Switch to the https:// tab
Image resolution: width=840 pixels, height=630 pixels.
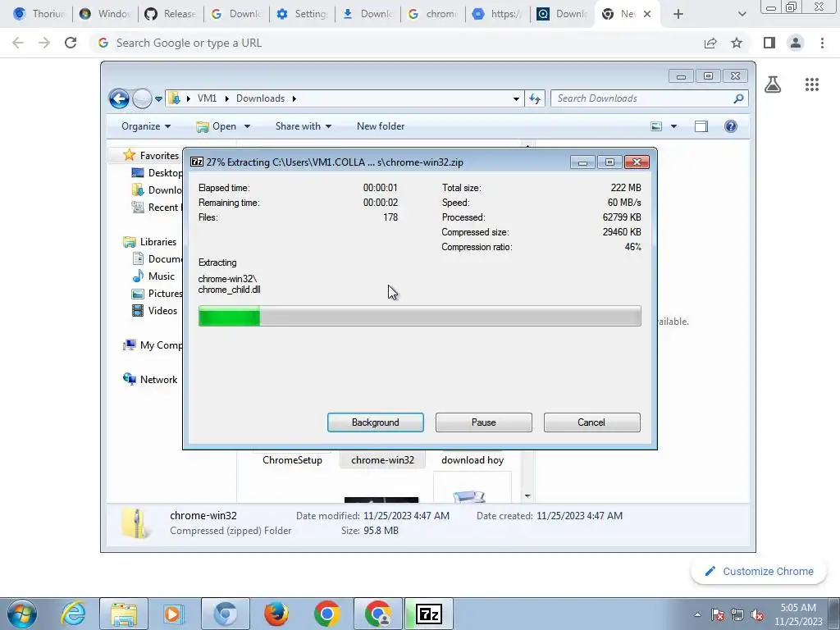[x=497, y=14]
